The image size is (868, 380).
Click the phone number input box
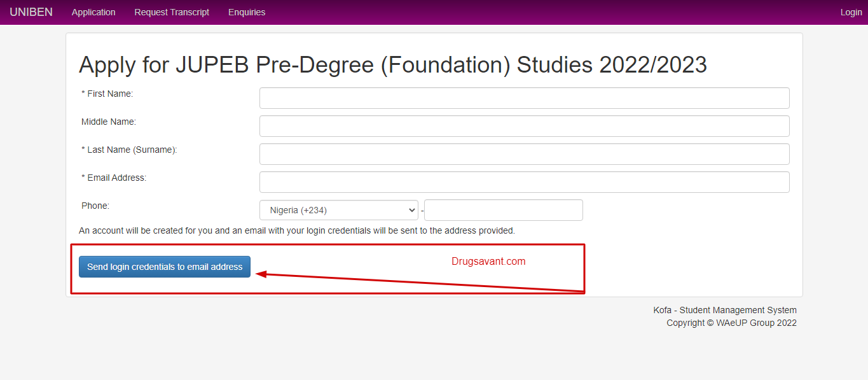click(502, 209)
